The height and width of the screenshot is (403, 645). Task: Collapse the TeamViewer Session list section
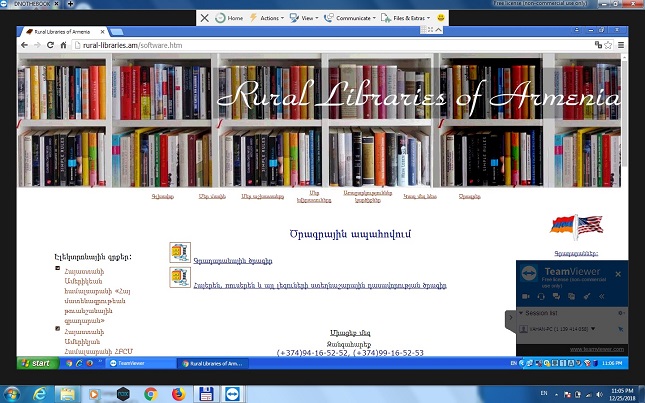pyautogui.click(x=520, y=312)
